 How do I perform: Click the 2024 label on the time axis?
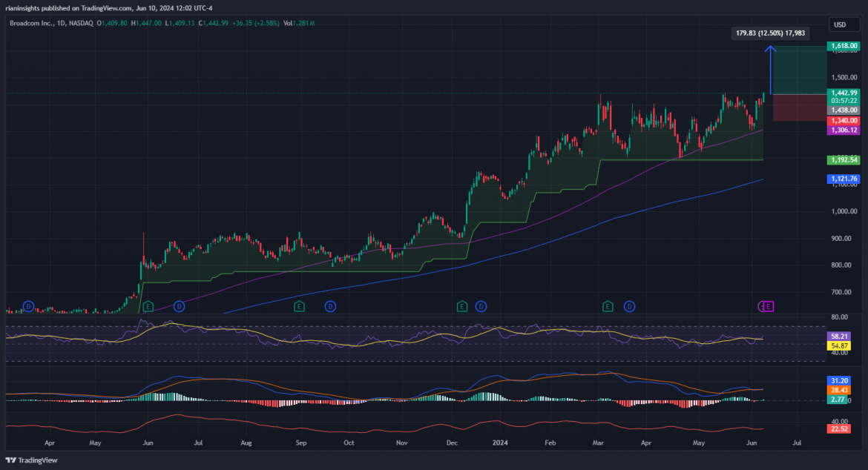(501, 443)
